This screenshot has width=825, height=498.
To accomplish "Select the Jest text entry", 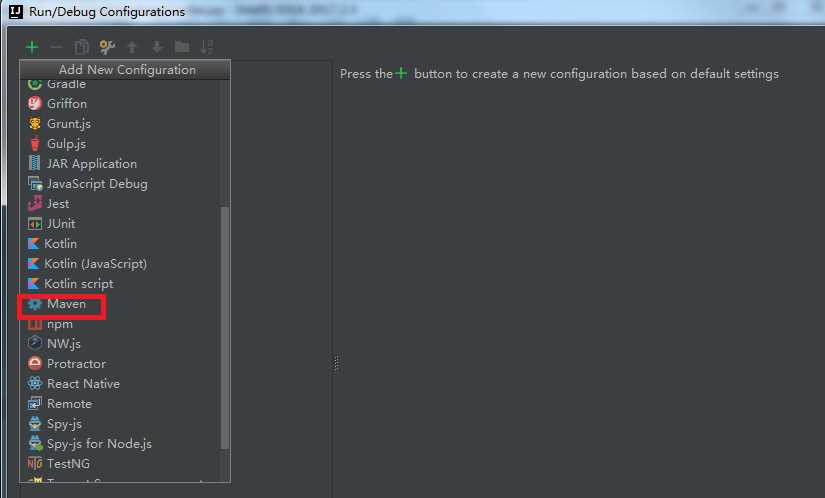I will click(x=58, y=204).
